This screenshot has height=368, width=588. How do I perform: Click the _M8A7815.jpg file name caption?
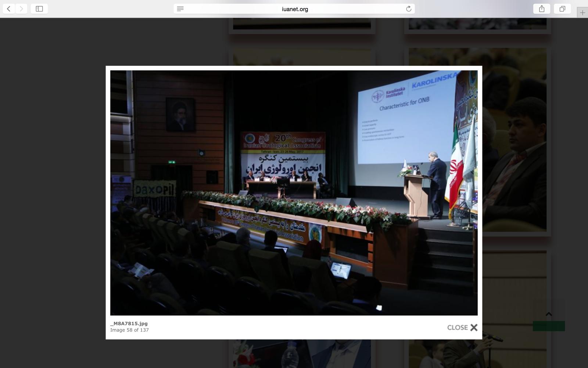129,323
